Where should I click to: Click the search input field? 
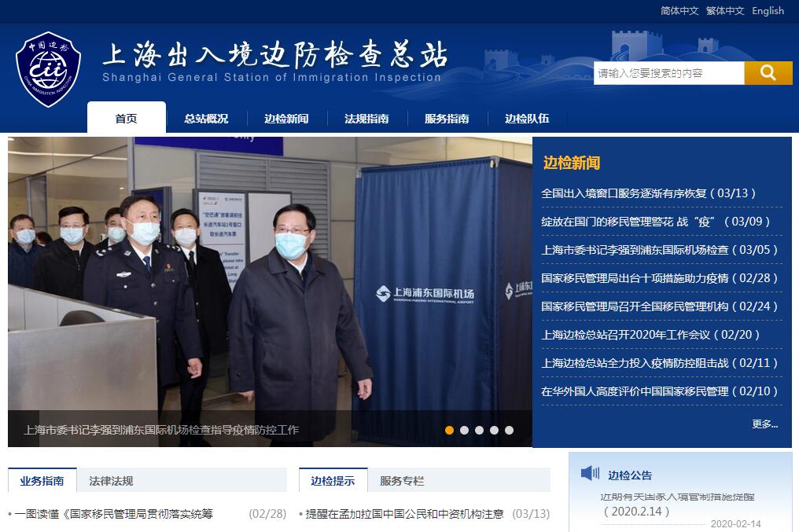(x=668, y=73)
